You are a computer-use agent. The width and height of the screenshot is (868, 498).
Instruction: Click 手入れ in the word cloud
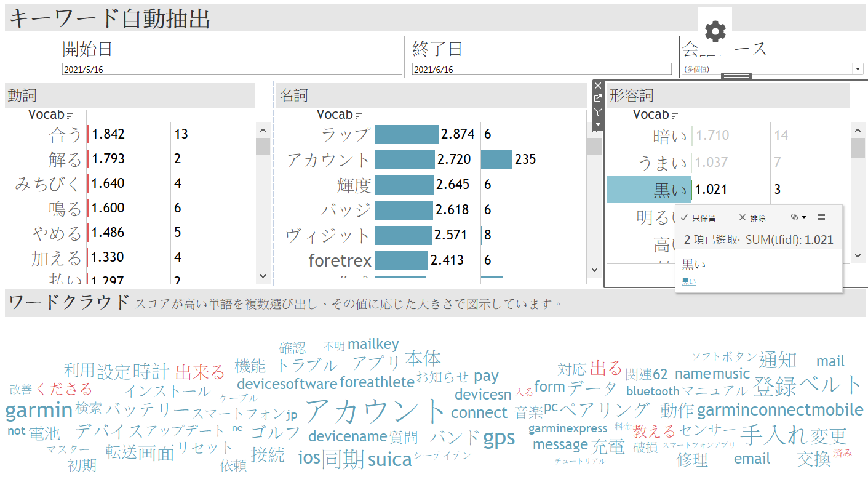[773, 435]
